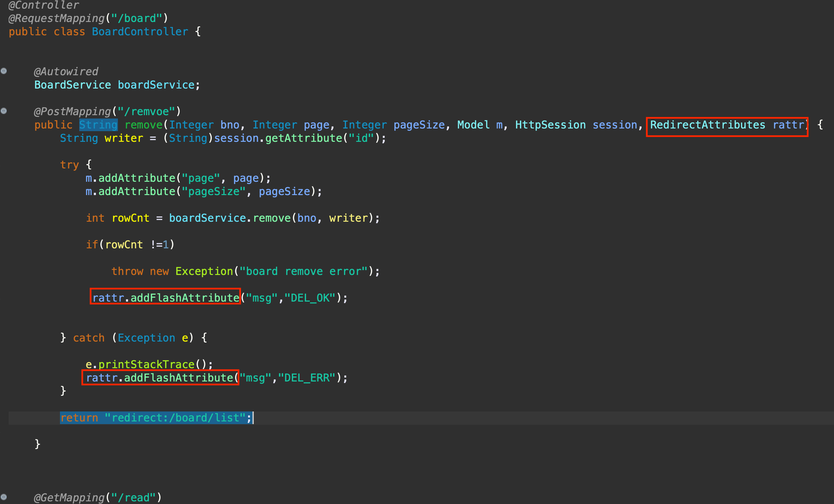This screenshot has width=834, height=504.
Task: Click the rowCnt variable declaration
Action: tap(130, 218)
